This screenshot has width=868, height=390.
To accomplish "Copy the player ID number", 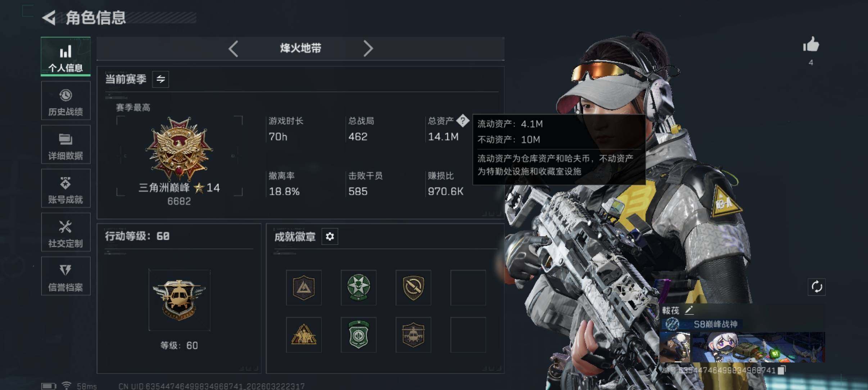I will tap(782, 370).
